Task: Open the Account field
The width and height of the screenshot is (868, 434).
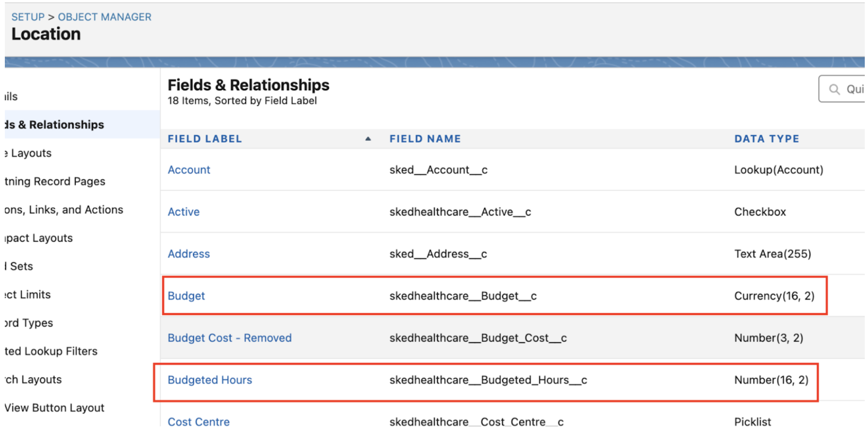Action: click(189, 170)
